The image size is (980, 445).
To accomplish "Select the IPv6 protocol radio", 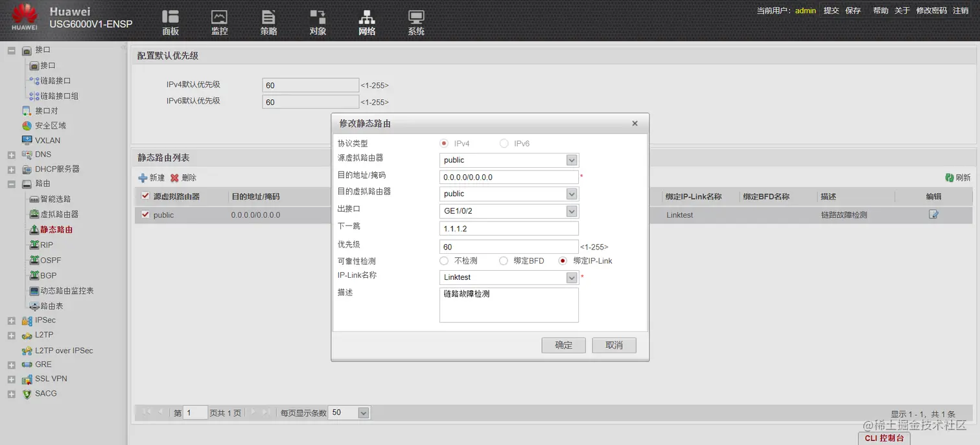I will 504,144.
